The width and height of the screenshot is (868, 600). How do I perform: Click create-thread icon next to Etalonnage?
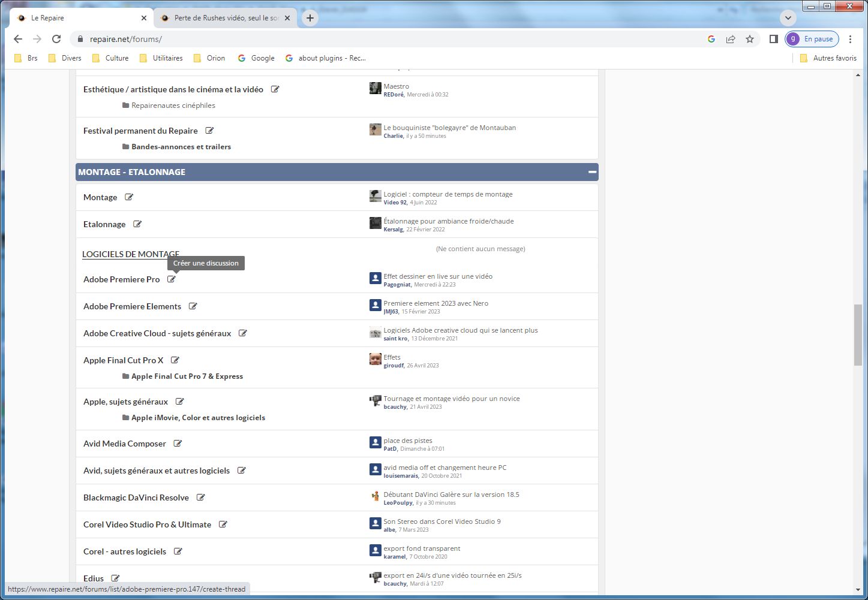coord(137,224)
